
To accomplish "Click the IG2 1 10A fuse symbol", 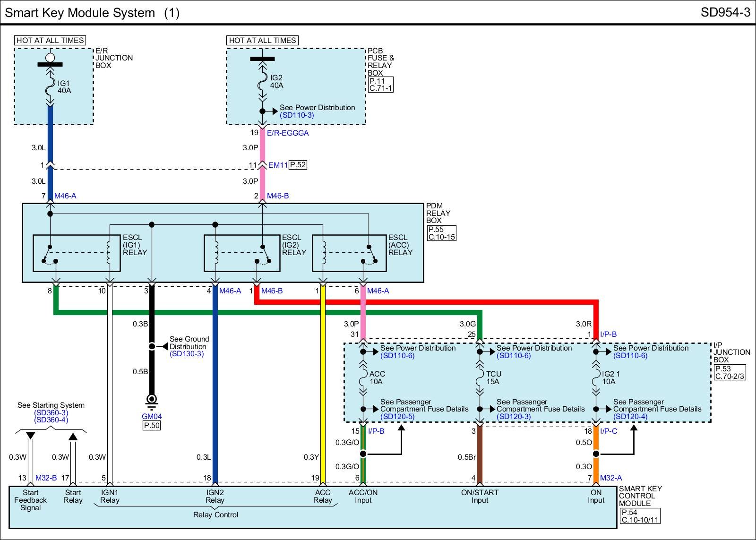I will (x=596, y=378).
